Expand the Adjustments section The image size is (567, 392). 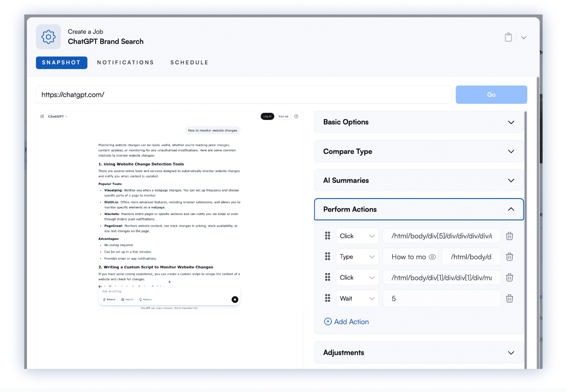coord(419,353)
